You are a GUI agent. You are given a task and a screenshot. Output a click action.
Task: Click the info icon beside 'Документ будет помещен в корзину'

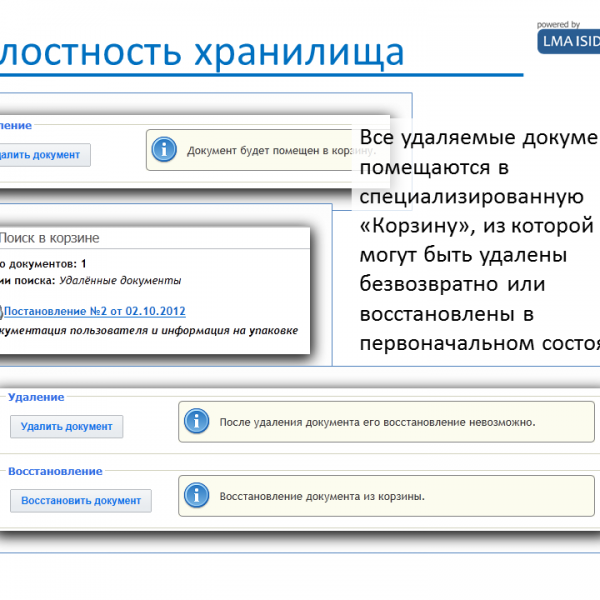166,151
